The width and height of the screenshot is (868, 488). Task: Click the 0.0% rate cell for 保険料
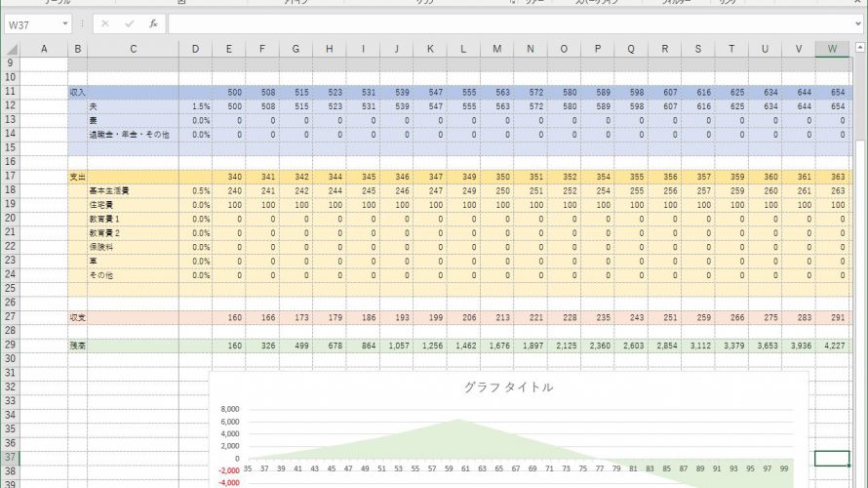tap(195, 247)
